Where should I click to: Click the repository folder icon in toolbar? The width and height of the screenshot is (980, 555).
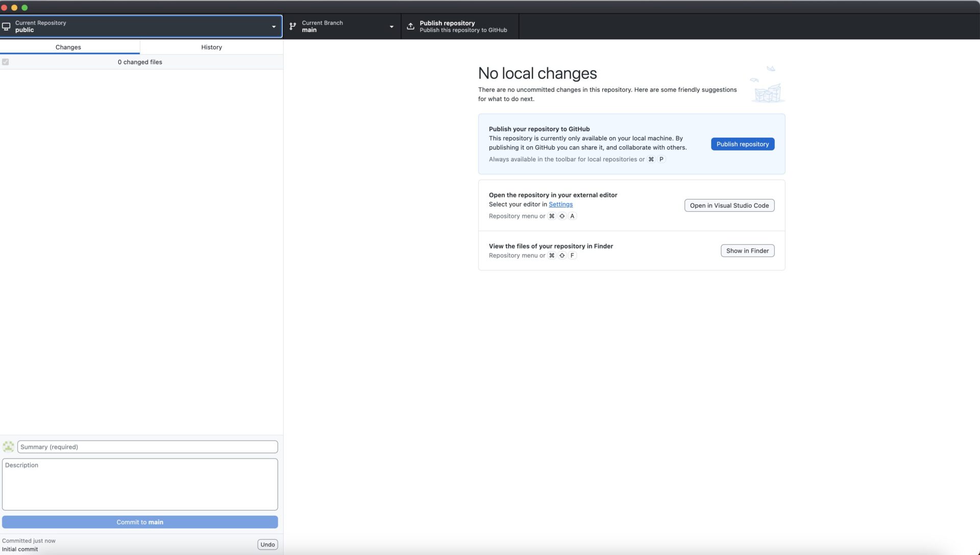pos(7,26)
